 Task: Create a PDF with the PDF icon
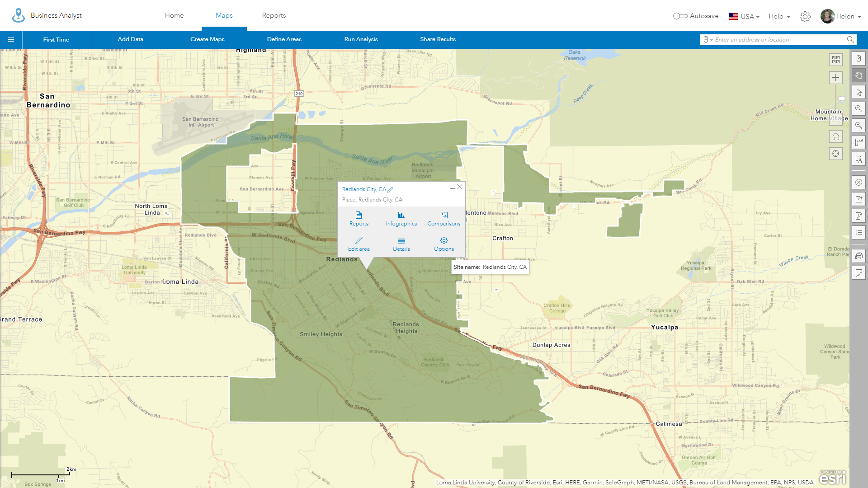[859, 216]
